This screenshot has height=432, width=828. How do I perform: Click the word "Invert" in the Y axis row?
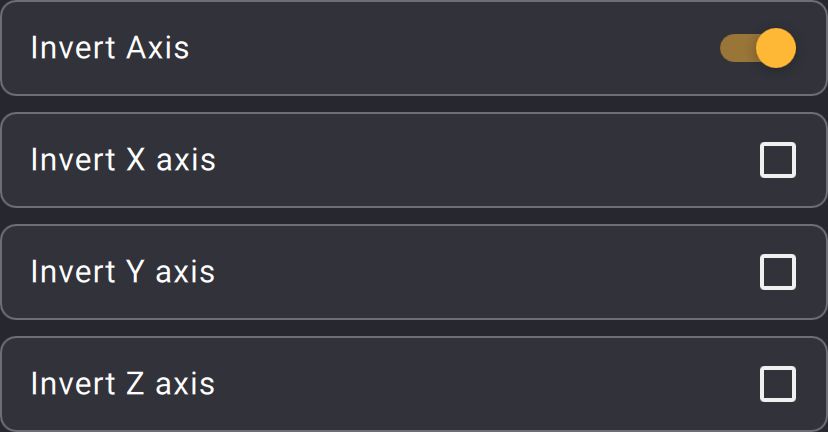(72, 272)
